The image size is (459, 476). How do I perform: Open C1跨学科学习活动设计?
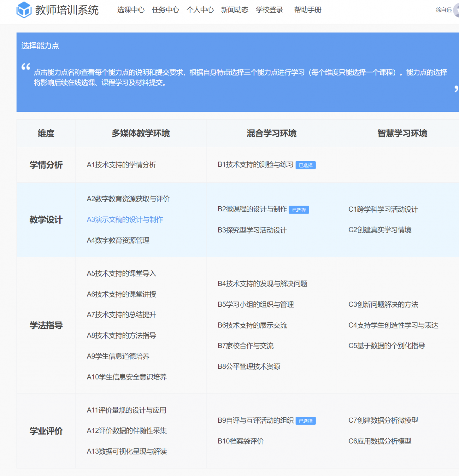(383, 209)
